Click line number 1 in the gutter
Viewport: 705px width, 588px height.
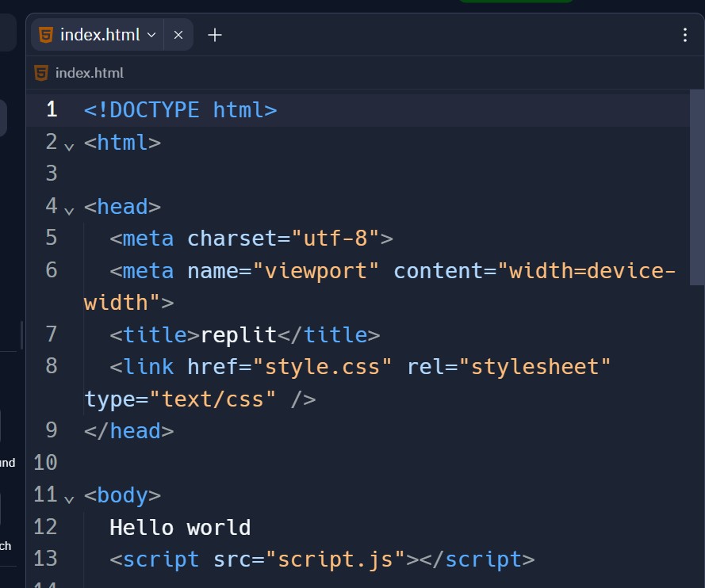pyautogui.click(x=52, y=109)
